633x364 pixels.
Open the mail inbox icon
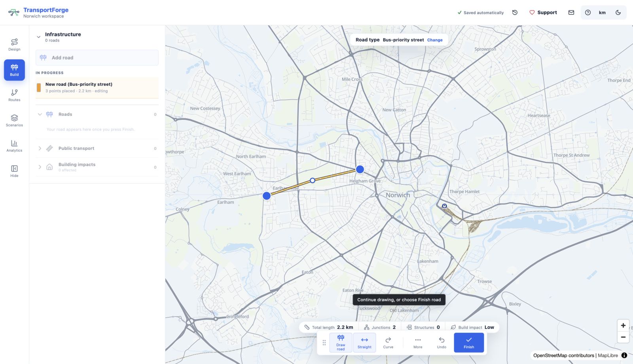click(571, 12)
